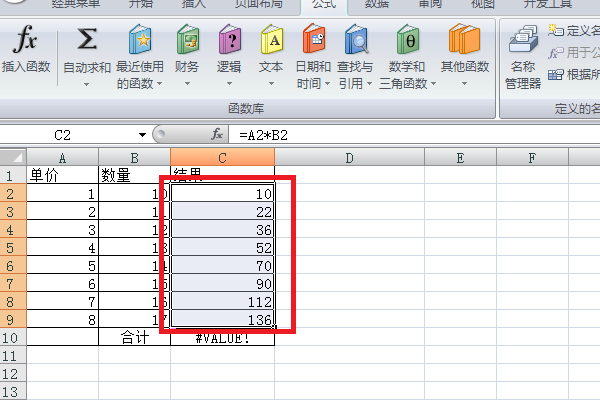Expand the Financial functions dropdown arrow
Image resolution: width=600 pixels, height=400 pixels.
click(187, 83)
